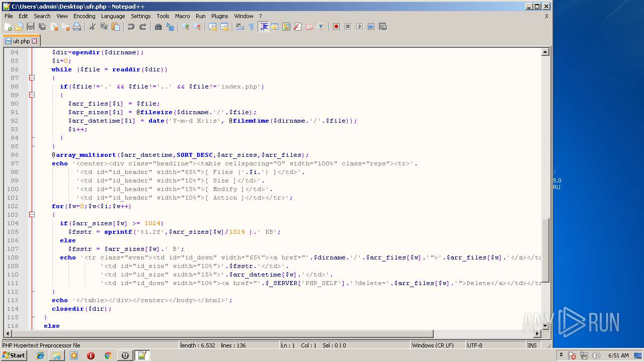Click the Copy toolbar icon
Viewport: 644px width, 362px height.
(104, 27)
